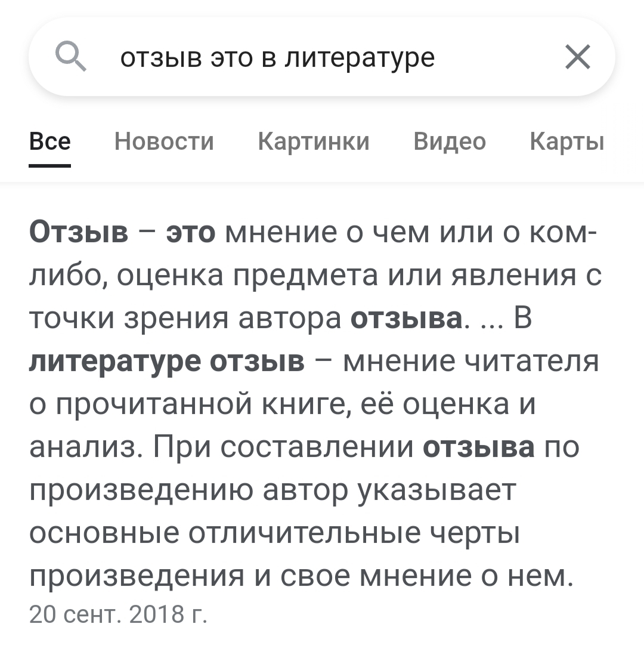The width and height of the screenshot is (644, 655).
Task: Tap the snippet's final line ending "о нем"
Action: point(301,577)
